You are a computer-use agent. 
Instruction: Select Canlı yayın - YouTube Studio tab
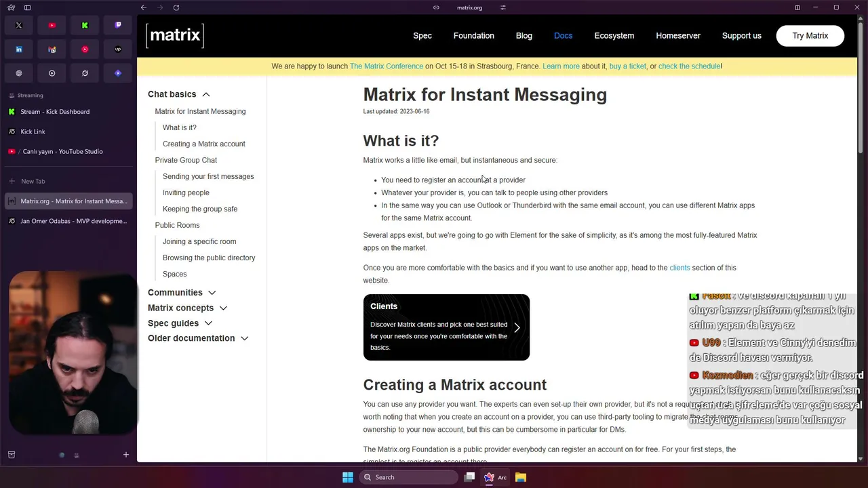click(x=68, y=151)
